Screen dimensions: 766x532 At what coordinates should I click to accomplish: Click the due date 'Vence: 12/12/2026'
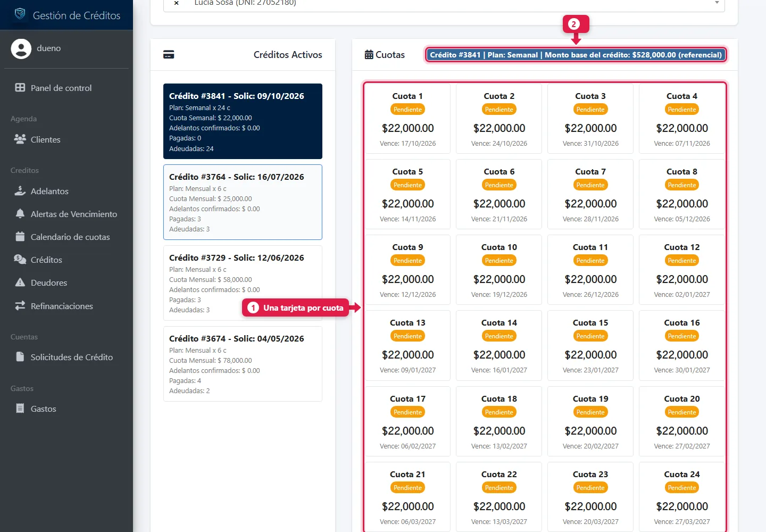click(x=407, y=295)
